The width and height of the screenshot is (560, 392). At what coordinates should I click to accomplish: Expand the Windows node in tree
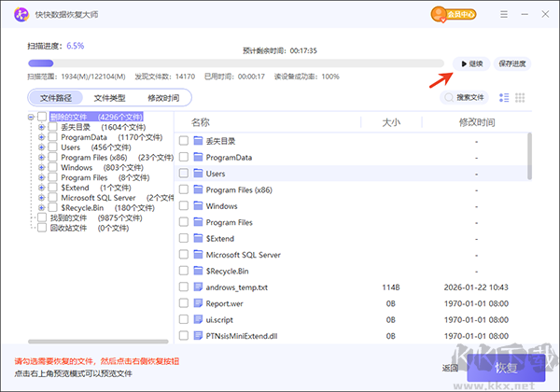point(42,167)
